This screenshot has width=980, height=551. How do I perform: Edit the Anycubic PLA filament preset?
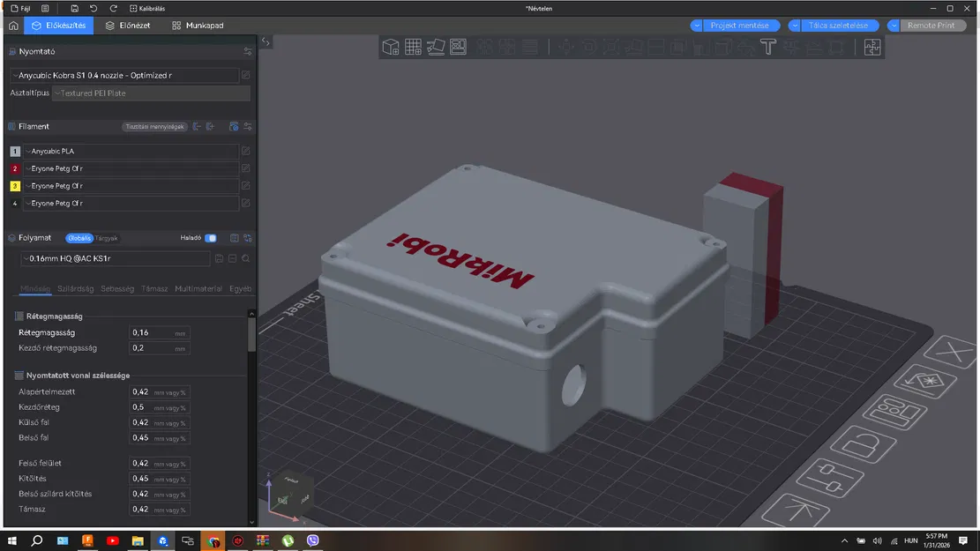[x=246, y=151]
